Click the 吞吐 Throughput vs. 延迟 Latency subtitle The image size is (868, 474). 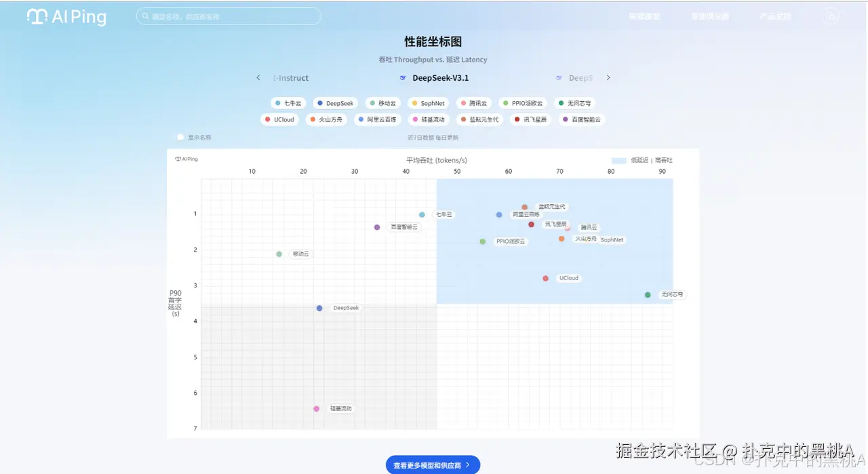pos(433,60)
